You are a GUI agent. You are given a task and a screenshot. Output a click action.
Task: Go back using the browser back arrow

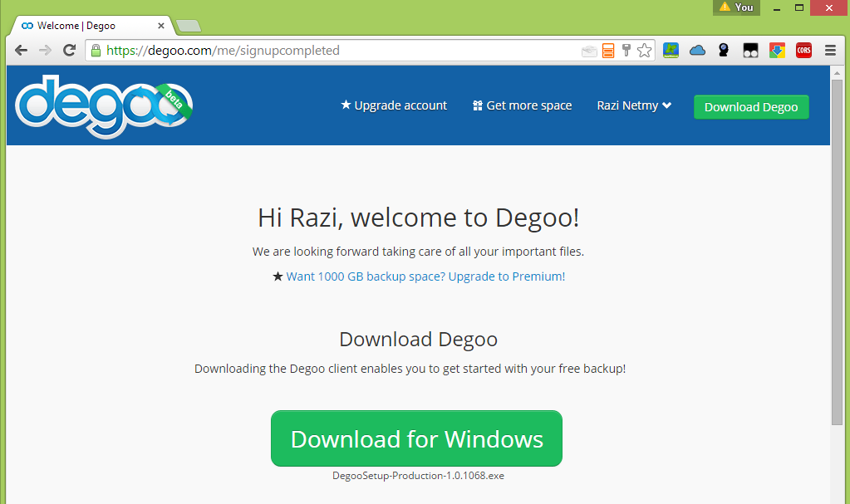(21, 51)
